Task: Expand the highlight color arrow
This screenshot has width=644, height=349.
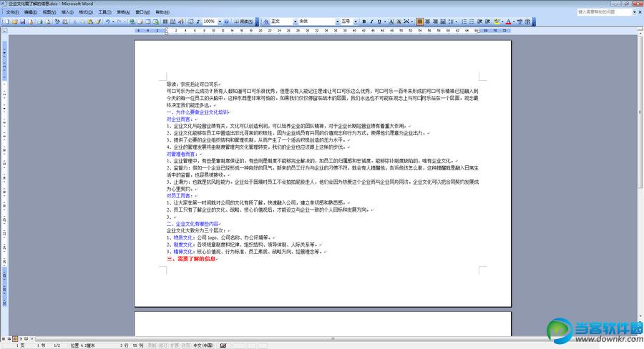Action: pos(502,21)
